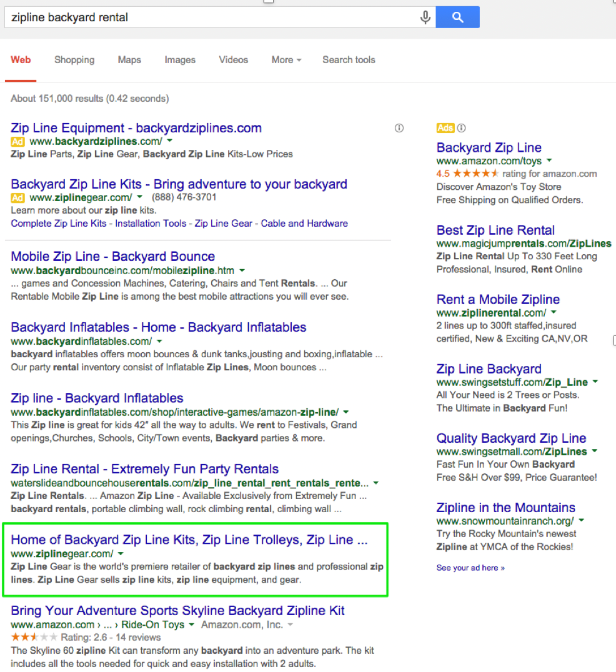Open 'Zip Line Equipment - backyardziplines.com' ad
Screen dimensions: 616x672
point(136,127)
